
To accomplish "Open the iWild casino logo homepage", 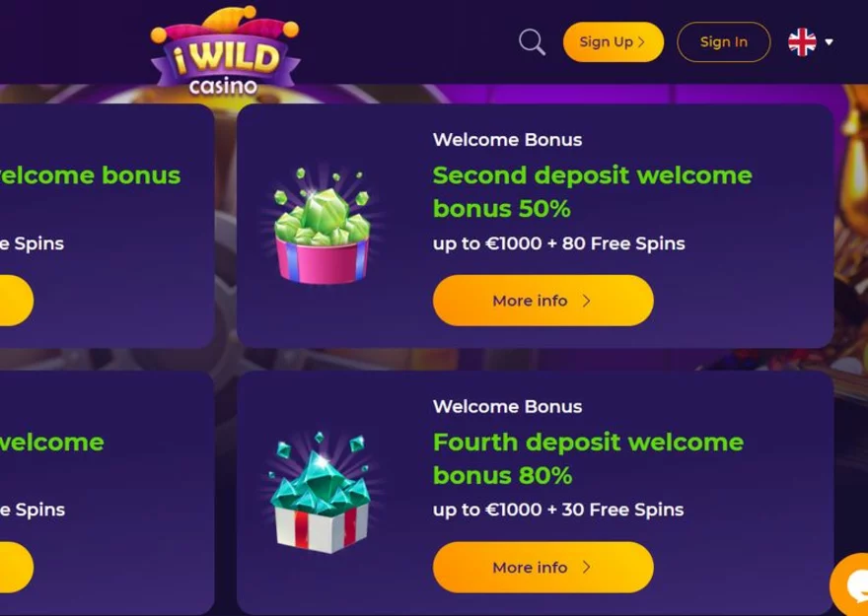I will pyautogui.click(x=225, y=51).
